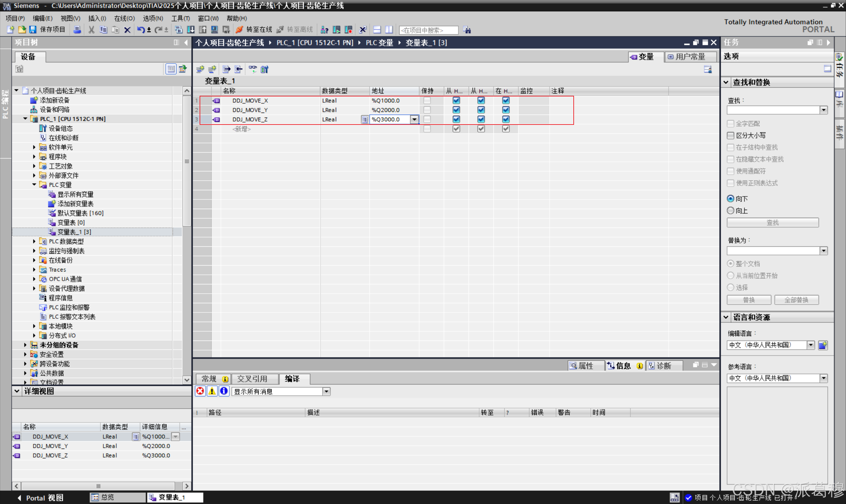Image resolution: width=846 pixels, height=504 pixels.
Task: Click inside the 在项目中搜索 search field
Action: pyautogui.click(x=428, y=30)
